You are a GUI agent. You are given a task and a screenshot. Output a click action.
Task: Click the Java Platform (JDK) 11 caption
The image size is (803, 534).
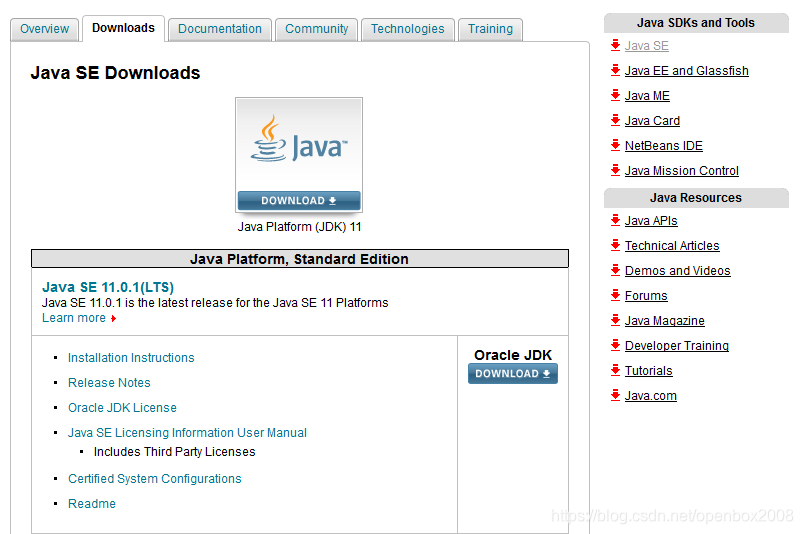pos(300,227)
